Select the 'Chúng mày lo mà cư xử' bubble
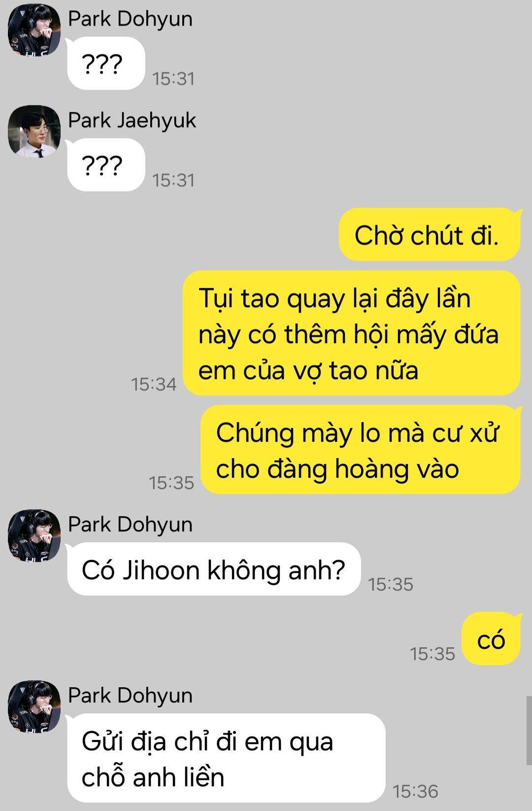 point(361,450)
